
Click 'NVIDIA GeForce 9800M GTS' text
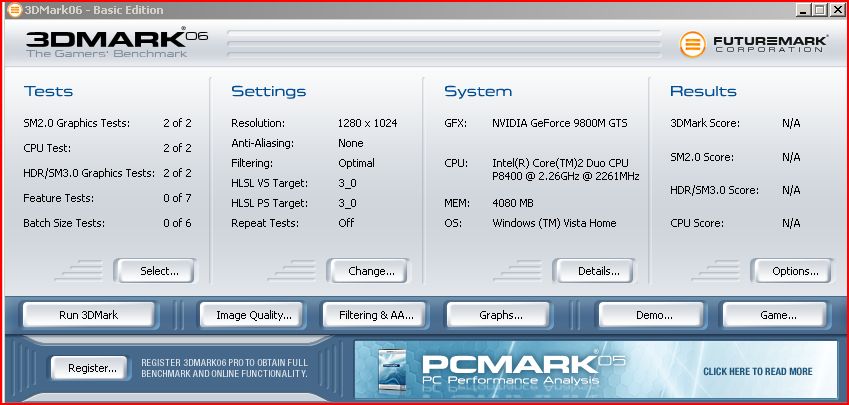tap(560, 123)
